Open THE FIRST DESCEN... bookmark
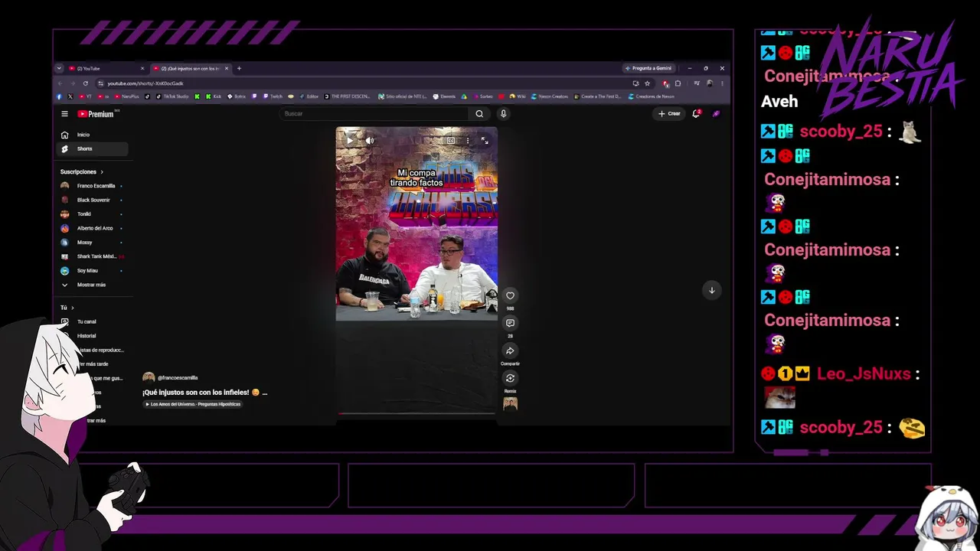This screenshot has height=551, width=980. coord(348,96)
